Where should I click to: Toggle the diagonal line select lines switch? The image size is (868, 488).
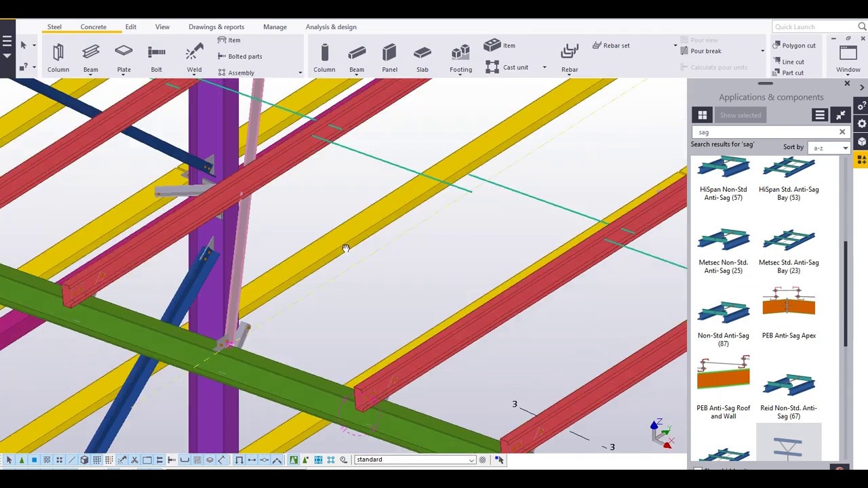72,460
